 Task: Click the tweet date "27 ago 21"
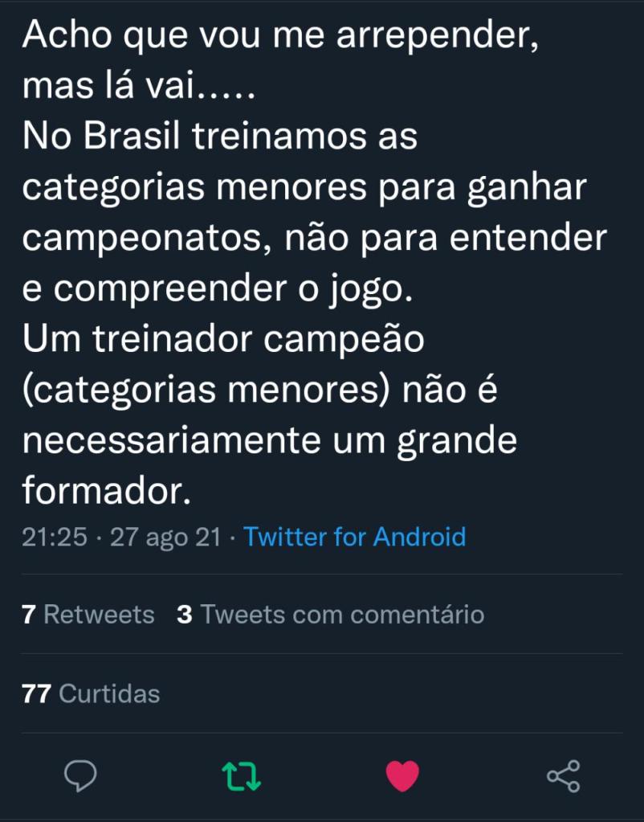(x=165, y=536)
